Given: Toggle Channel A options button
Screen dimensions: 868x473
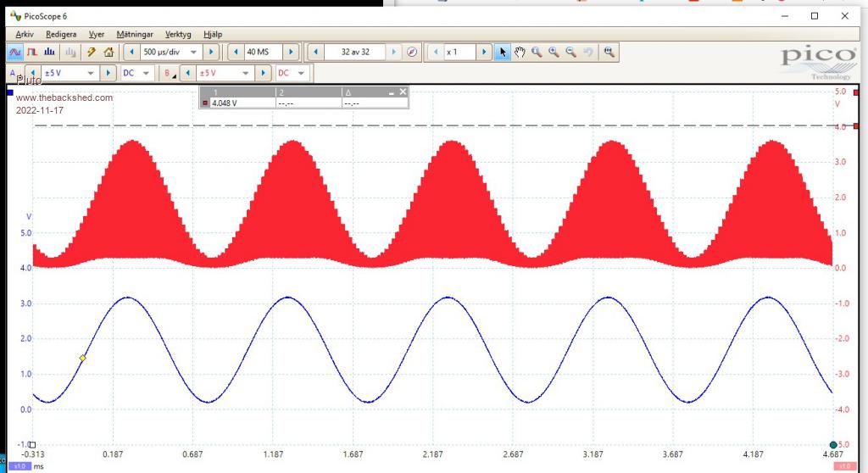Looking at the screenshot, I should [x=13, y=74].
